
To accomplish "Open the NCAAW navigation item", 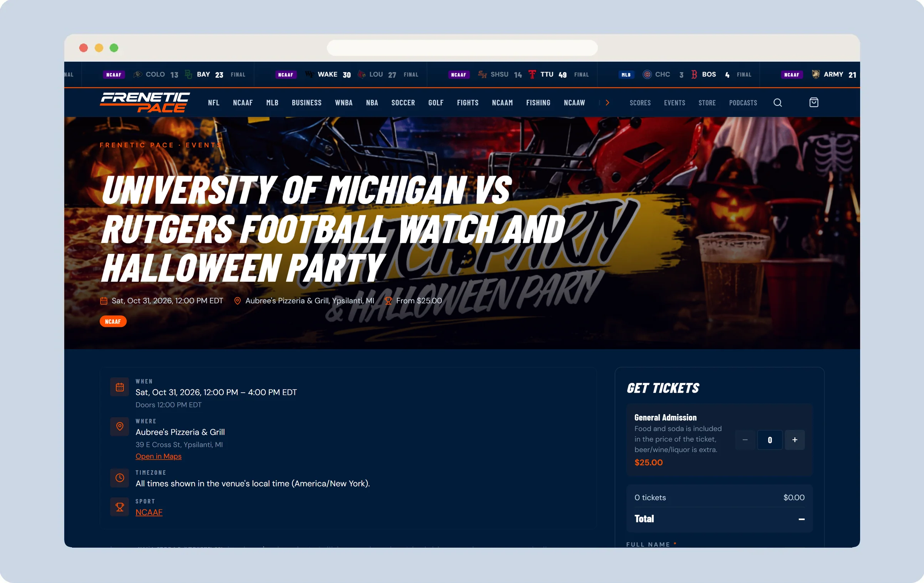I will [x=574, y=102].
